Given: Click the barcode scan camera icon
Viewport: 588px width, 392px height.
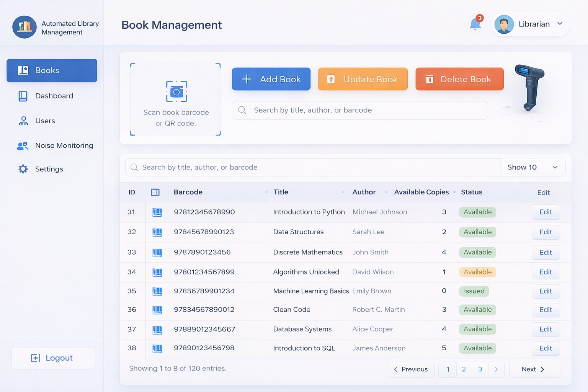Looking at the screenshot, I should click(176, 91).
